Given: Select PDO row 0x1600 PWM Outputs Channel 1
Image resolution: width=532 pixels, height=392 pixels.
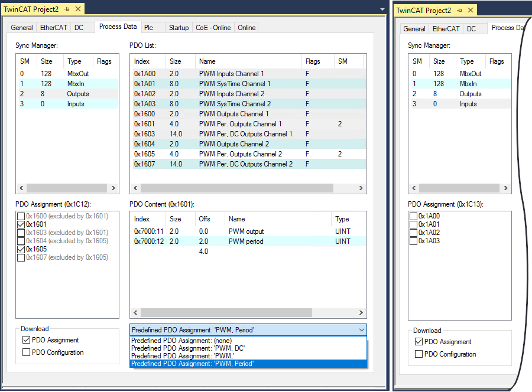Looking at the screenshot, I should [x=249, y=114].
